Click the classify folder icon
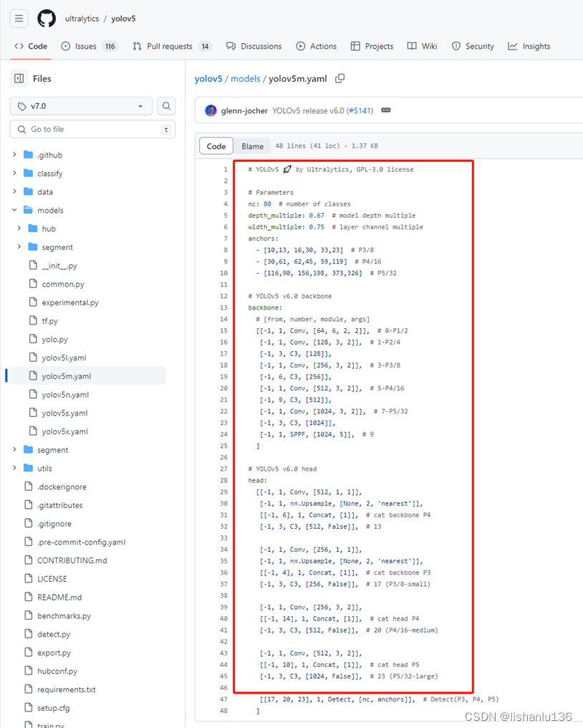583x728 pixels. pyautogui.click(x=29, y=173)
